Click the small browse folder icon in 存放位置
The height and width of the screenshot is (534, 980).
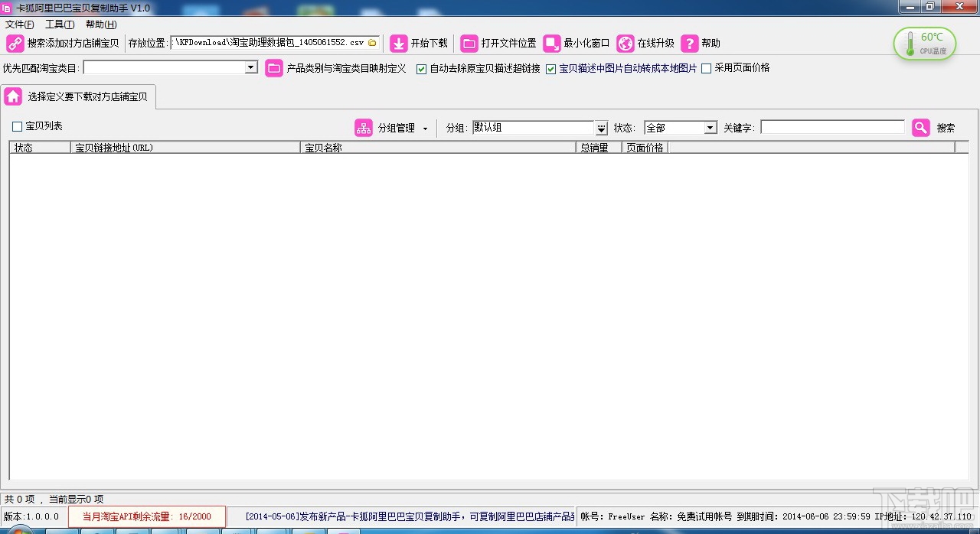pos(372,43)
